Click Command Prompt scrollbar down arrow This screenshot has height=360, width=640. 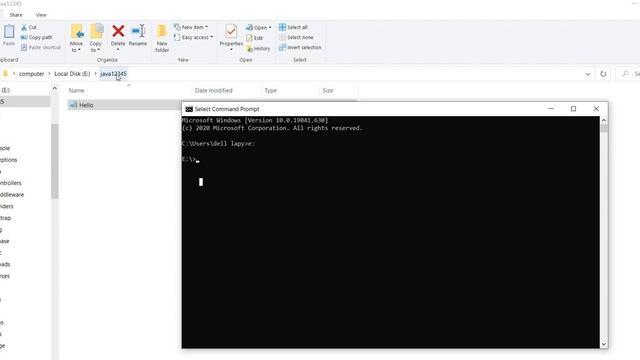604,344
